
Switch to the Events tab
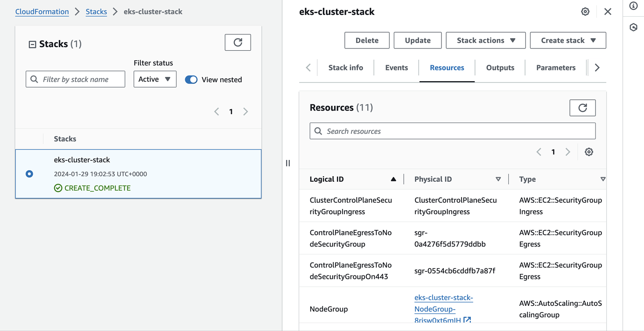396,68
